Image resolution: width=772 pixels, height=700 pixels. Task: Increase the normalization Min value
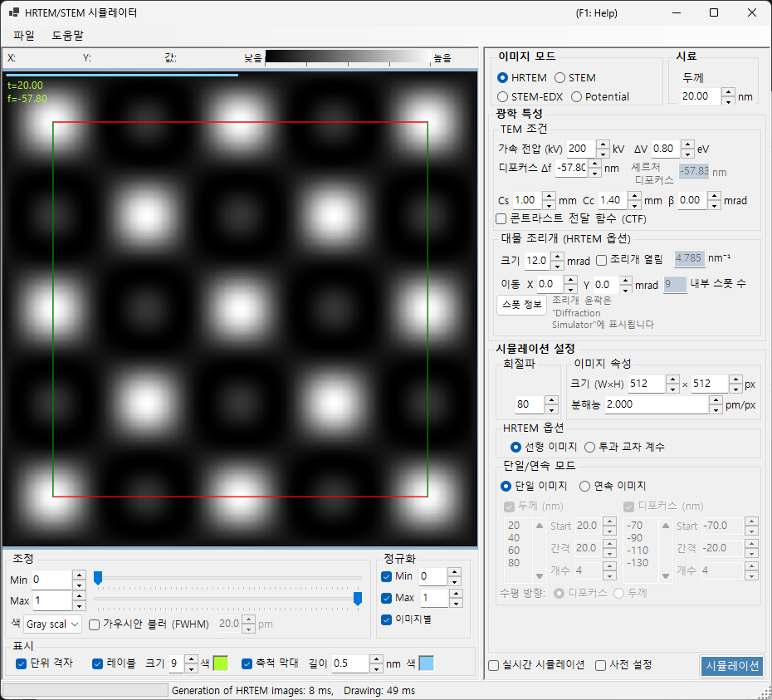(x=454, y=572)
